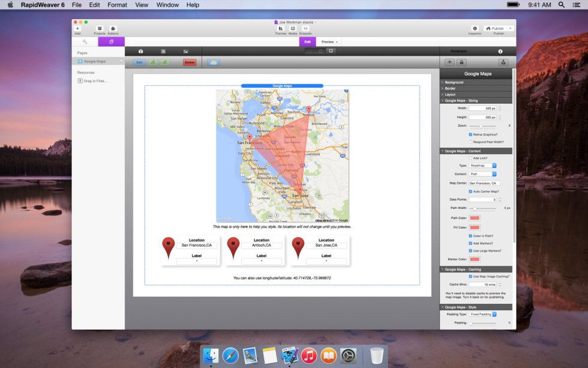Viewport: 588px width, 368px height.
Task: Click the second green unlink icon button
Action: click(165, 62)
